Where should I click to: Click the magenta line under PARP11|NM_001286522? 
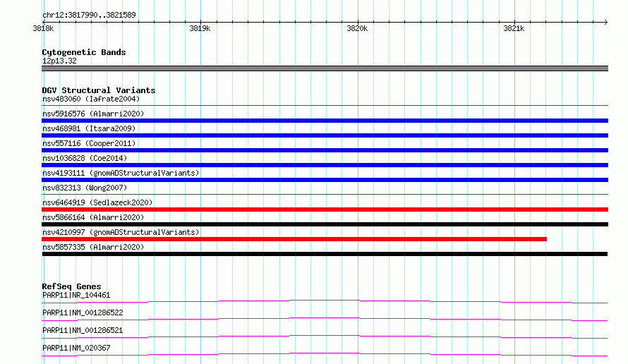tap(325, 319)
